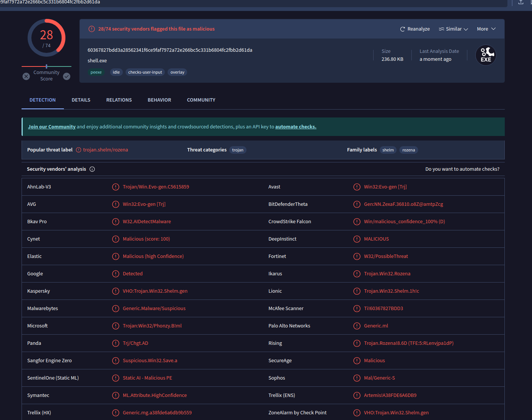Expand the Similar dropdown
This screenshot has width=532, height=420.
coord(453,29)
